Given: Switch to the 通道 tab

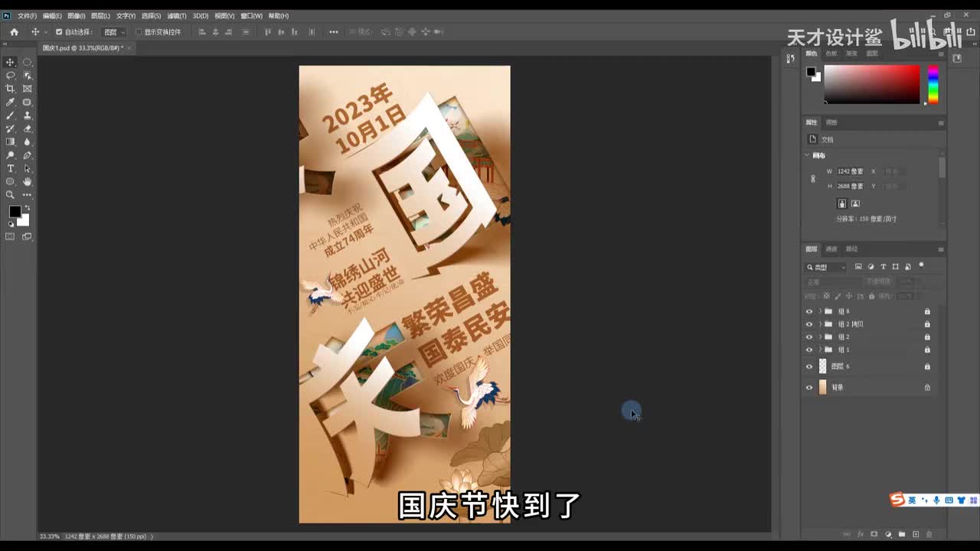Looking at the screenshot, I should tap(831, 249).
